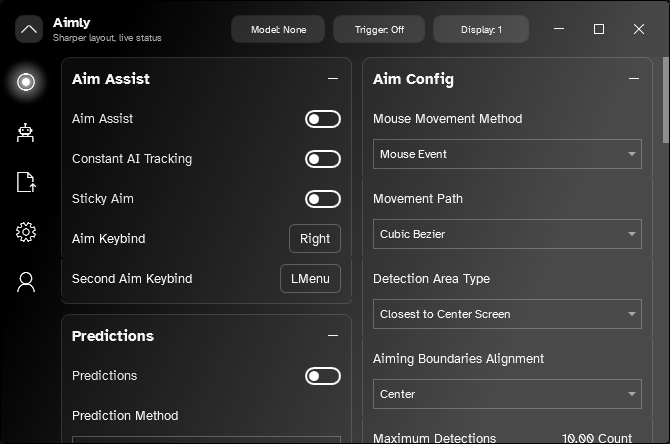Screen dimensions: 670x444
Task: Click the Trigger: Off status pill
Action: tap(379, 29)
